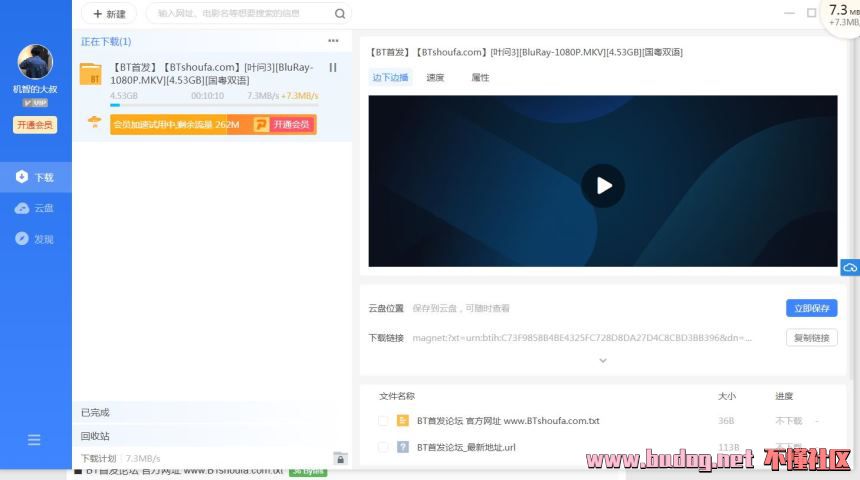The image size is (860, 480).
Task: Open the hamburger menu in sidebar
Action: 34,440
